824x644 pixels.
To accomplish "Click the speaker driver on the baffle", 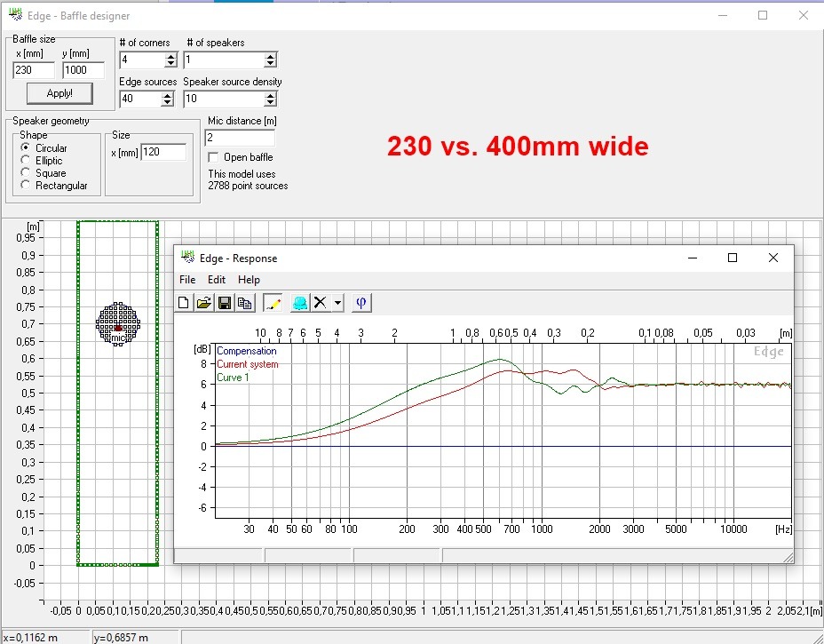I will point(118,324).
